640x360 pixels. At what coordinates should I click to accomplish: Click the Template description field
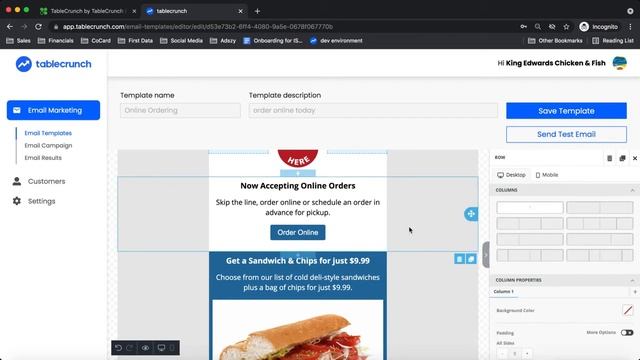click(x=373, y=110)
